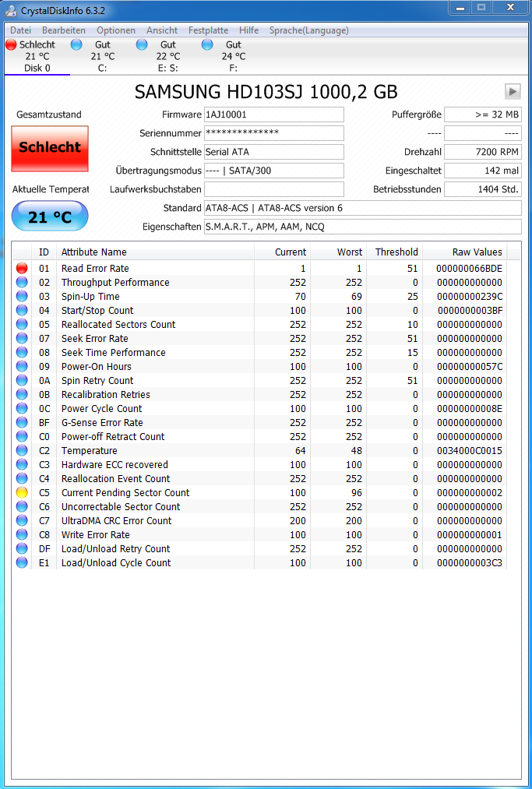Click raw value 0034000C0015 in Temperature row
The image size is (532, 789).
(469, 450)
